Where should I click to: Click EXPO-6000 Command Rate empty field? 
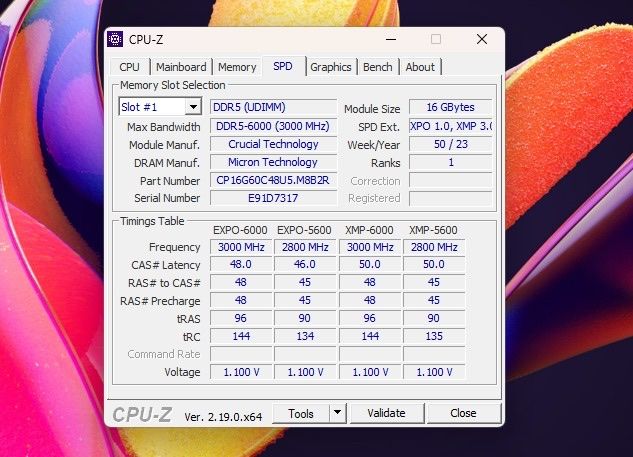click(241, 354)
